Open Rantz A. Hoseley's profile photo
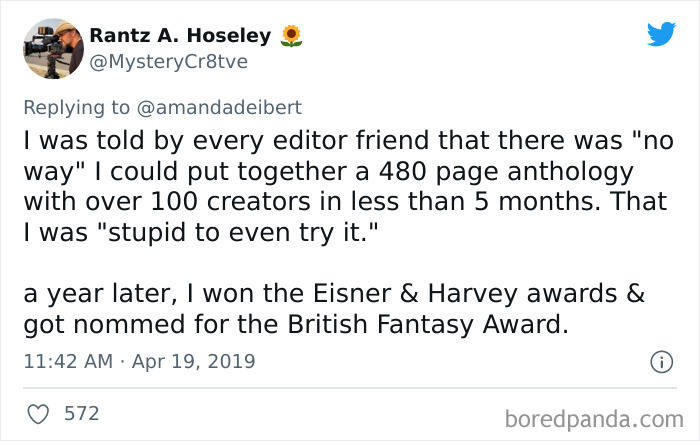 tap(51, 49)
